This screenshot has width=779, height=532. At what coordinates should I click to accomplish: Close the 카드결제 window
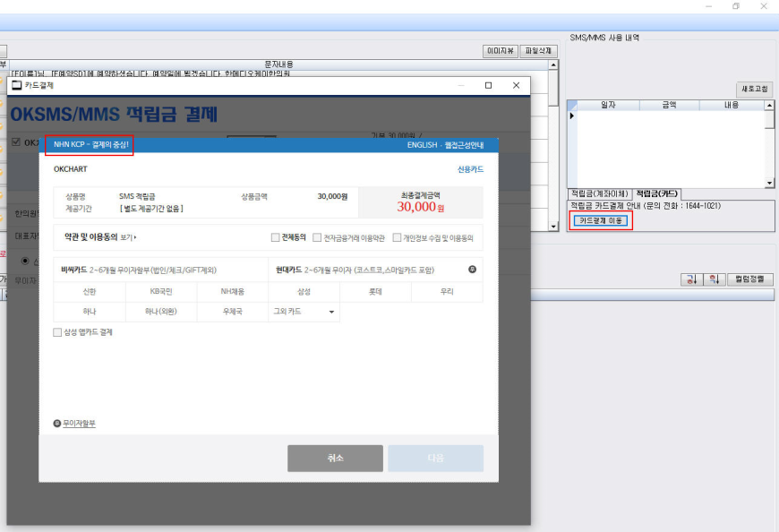(516, 85)
